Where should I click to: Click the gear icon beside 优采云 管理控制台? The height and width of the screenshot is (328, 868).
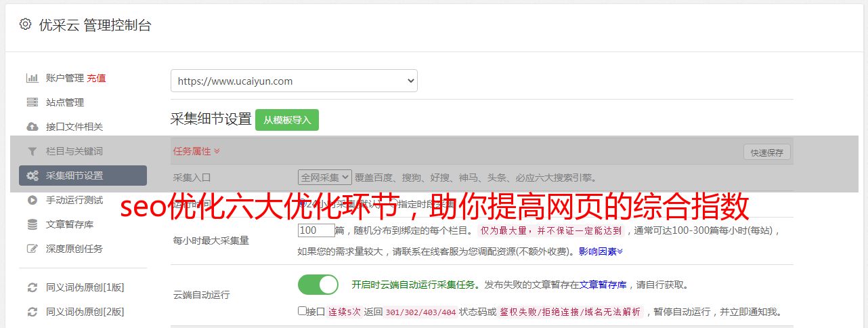click(25, 24)
